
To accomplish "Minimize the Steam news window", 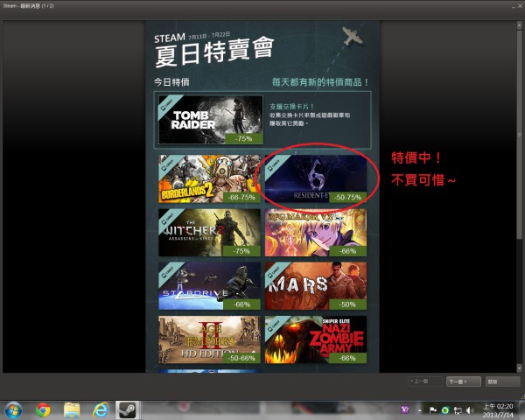I will click(x=514, y=6).
